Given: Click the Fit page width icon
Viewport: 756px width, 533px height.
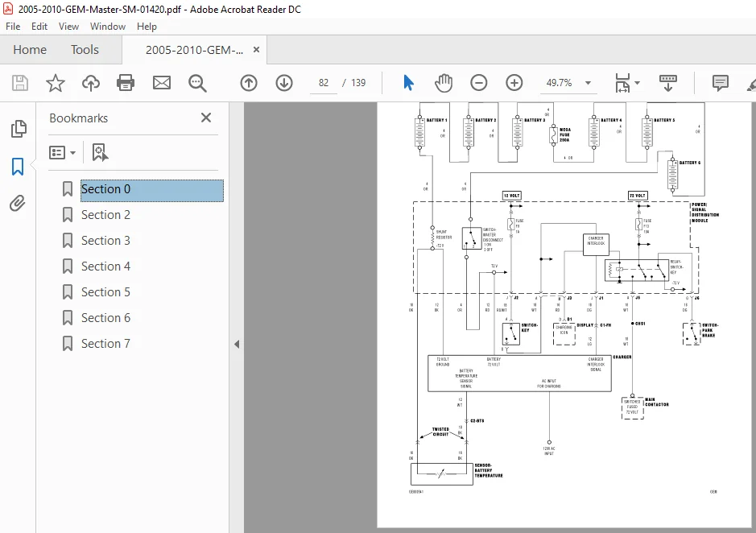Looking at the screenshot, I should (622, 83).
